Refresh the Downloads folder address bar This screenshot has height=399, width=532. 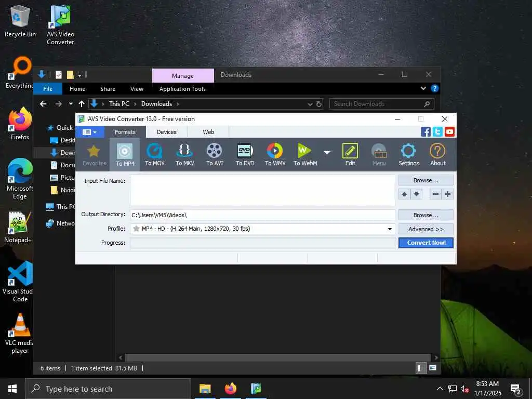pos(319,104)
